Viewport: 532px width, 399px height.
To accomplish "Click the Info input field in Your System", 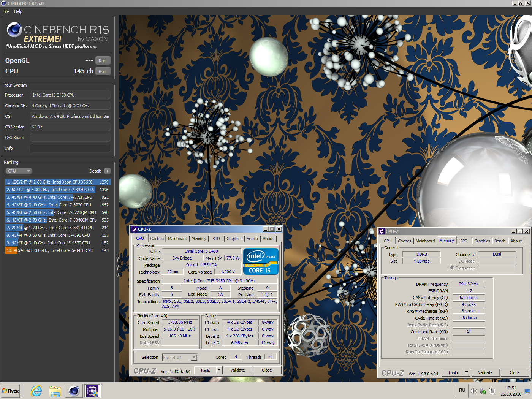I will point(70,148).
